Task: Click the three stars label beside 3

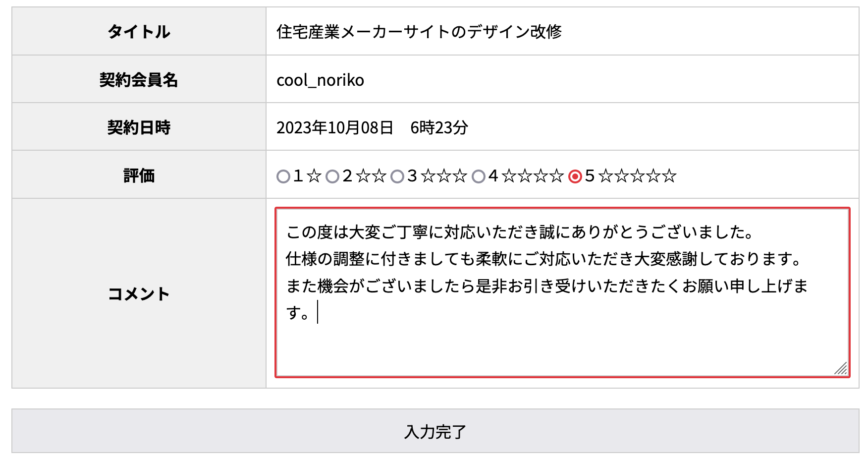Action: pyautogui.click(x=444, y=176)
